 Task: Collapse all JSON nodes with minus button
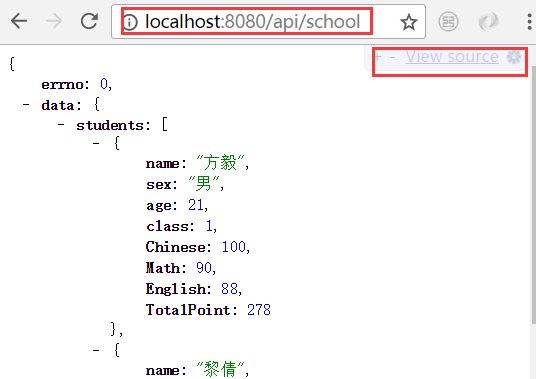(x=393, y=57)
